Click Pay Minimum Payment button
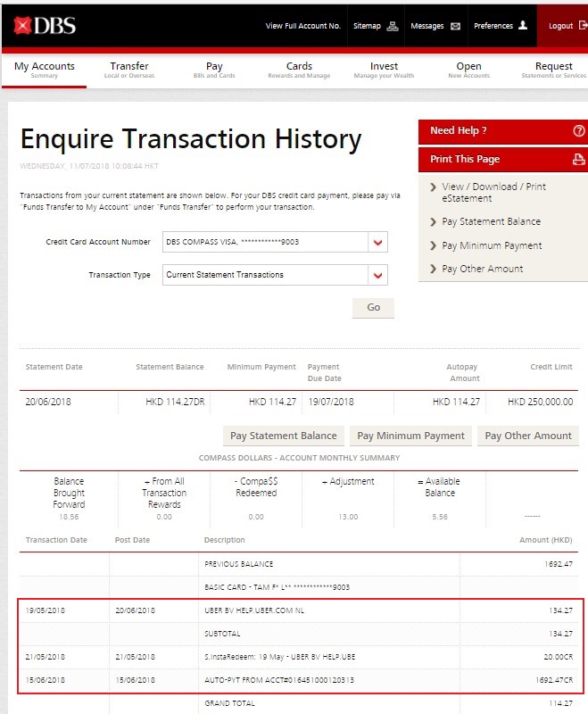Viewport: 588px width, 714px height. pos(410,436)
